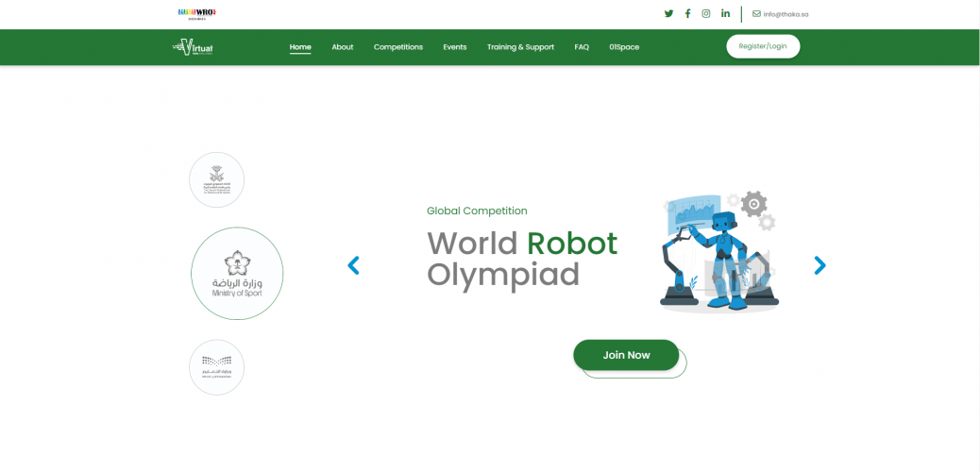Click the info@thaka.sa email link

[x=786, y=14]
